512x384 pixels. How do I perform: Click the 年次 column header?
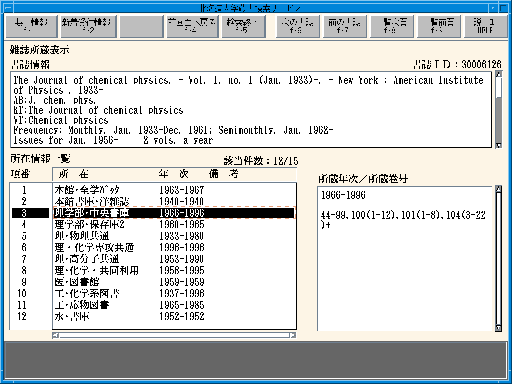pos(173,174)
